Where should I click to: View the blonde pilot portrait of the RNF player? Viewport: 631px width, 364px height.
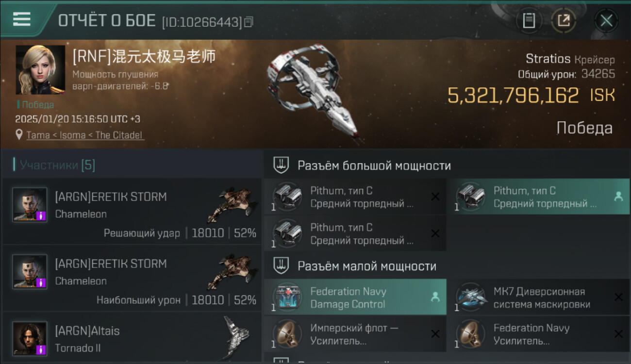pyautogui.click(x=40, y=70)
